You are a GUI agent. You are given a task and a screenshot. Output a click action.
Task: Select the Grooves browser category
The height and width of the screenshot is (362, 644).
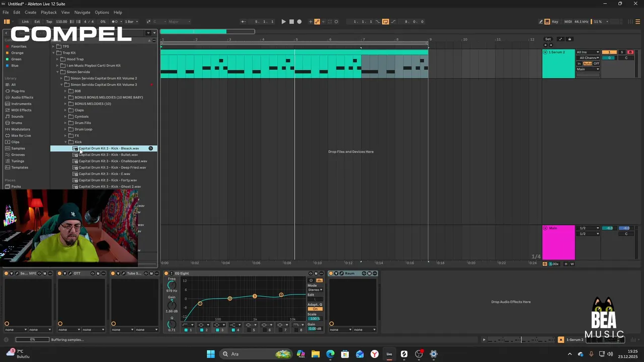coord(18,155)
